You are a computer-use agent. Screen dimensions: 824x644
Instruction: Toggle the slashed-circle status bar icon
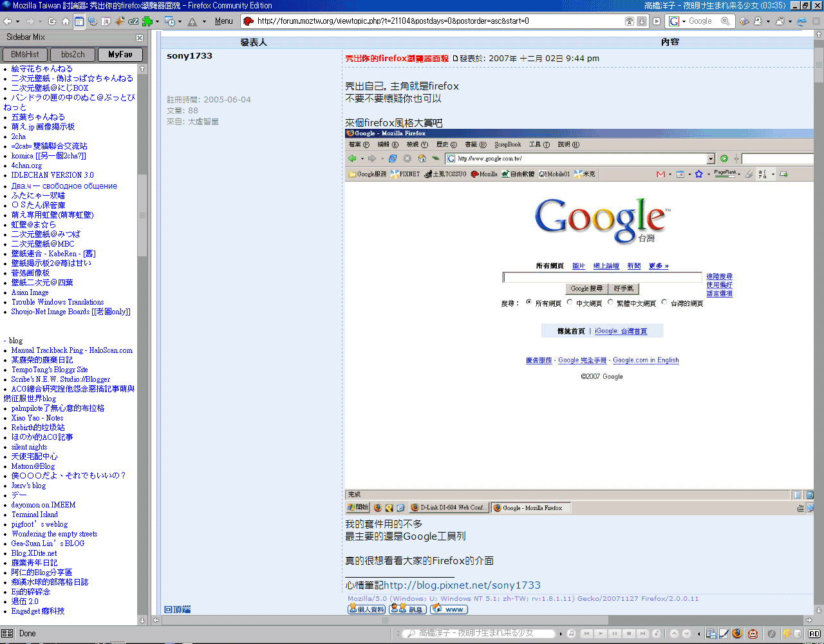click(x=772, y=634)
